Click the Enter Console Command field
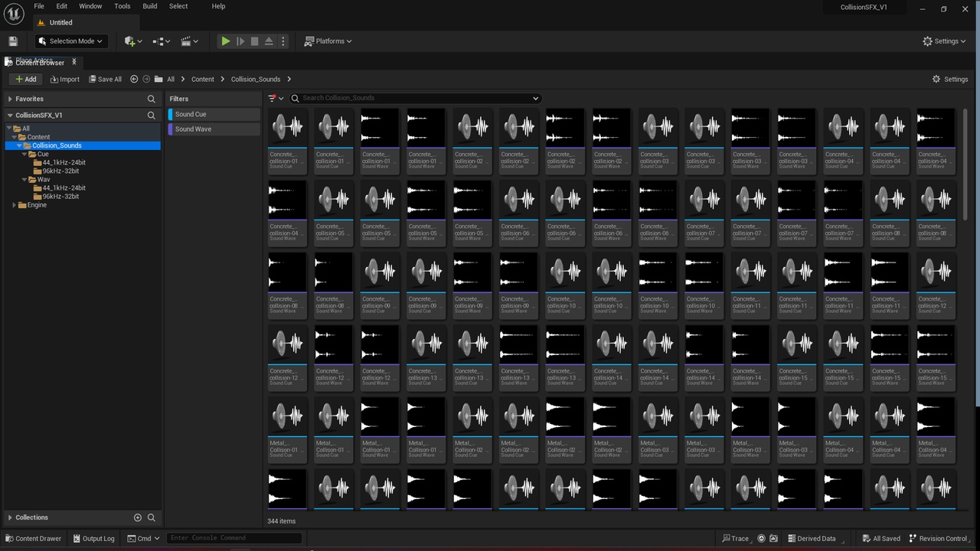The height and width of the screenshot is (551, 980). point(234,538)
